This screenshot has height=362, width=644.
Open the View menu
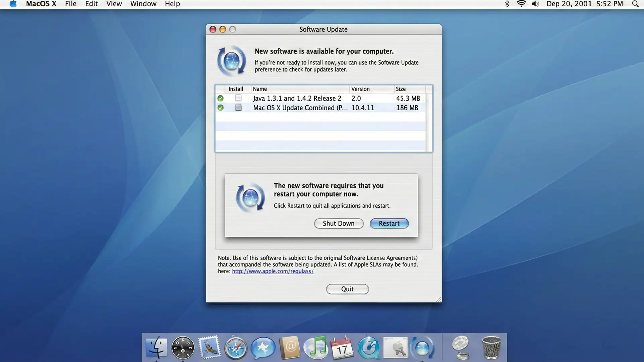coord(114,4)
